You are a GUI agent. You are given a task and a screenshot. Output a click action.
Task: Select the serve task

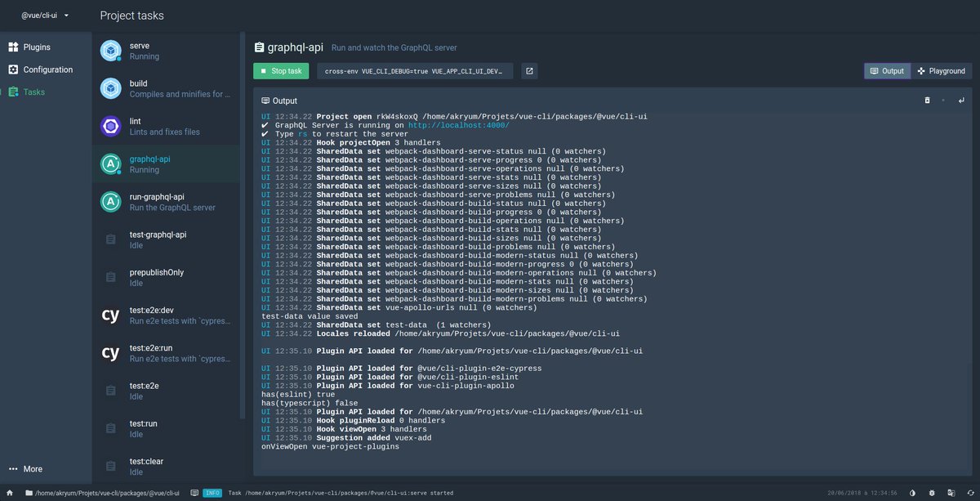167,51
